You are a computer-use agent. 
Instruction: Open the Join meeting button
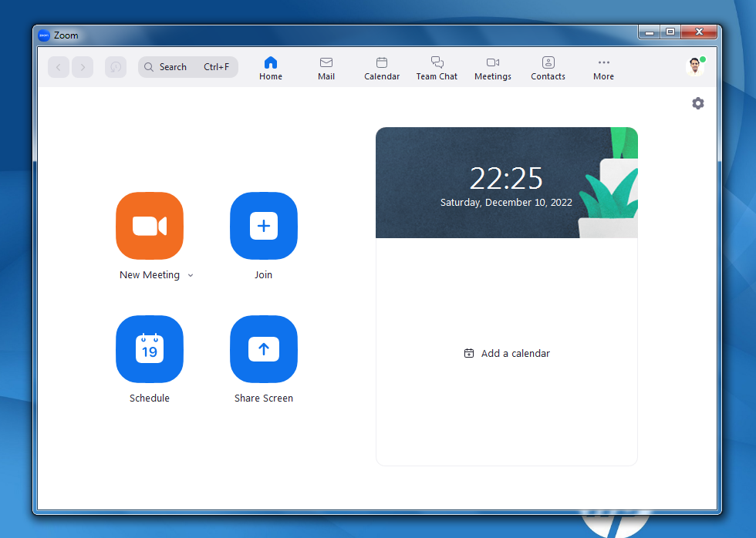[x=264, y=225]
